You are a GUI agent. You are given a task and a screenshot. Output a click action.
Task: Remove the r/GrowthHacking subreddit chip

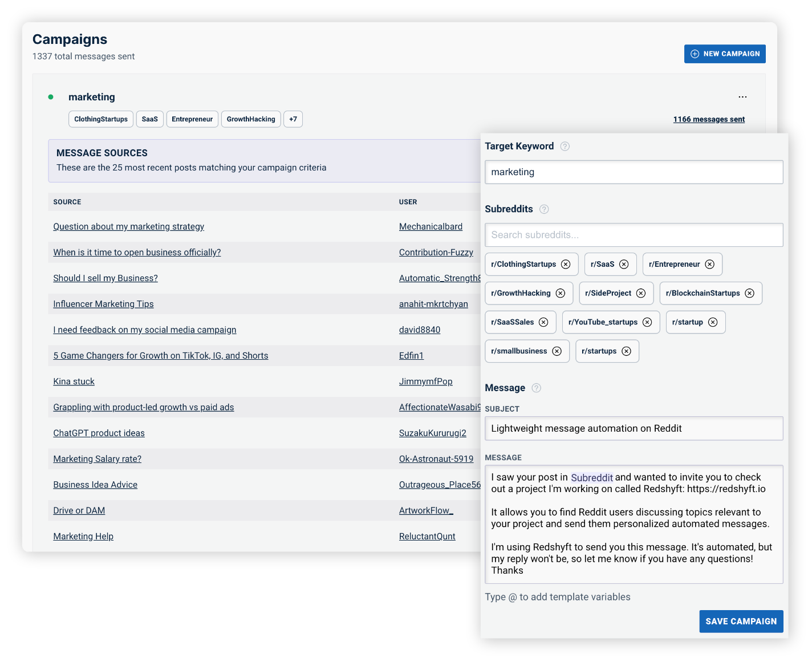pos(561,293)
